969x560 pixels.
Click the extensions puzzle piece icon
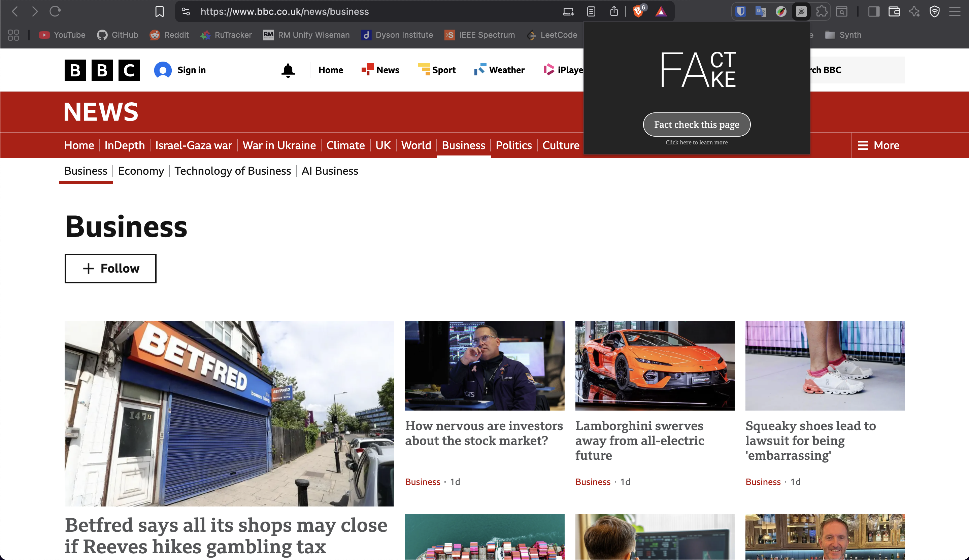coord(821,11)
